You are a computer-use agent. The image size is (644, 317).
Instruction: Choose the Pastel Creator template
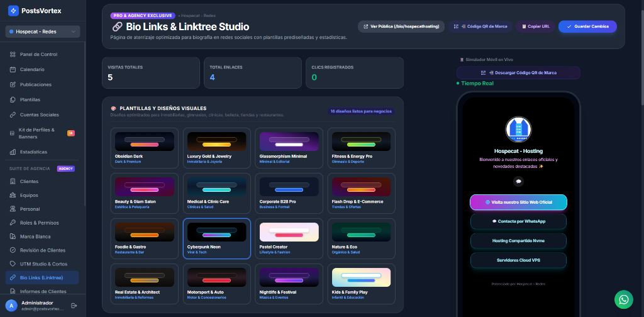point(289,238)
